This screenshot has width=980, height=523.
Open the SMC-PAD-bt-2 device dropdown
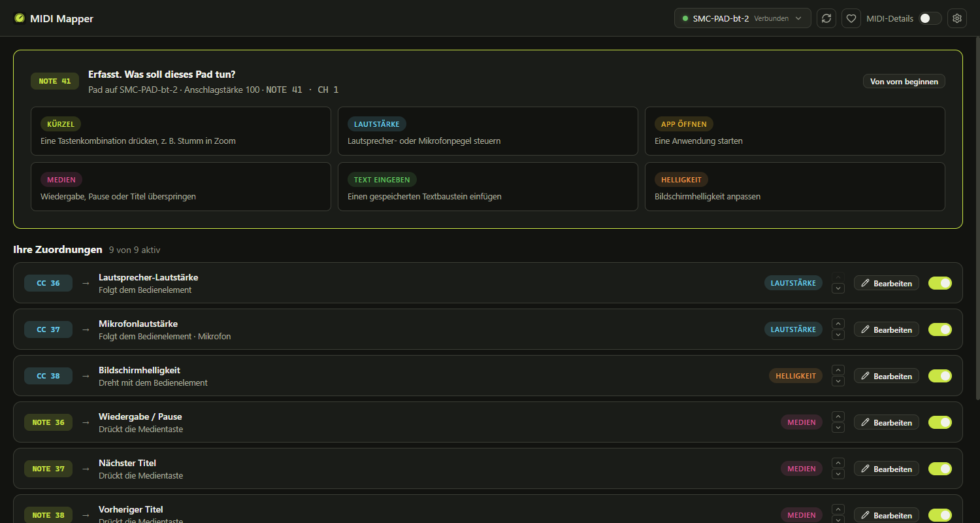click(x=742, y=18)
